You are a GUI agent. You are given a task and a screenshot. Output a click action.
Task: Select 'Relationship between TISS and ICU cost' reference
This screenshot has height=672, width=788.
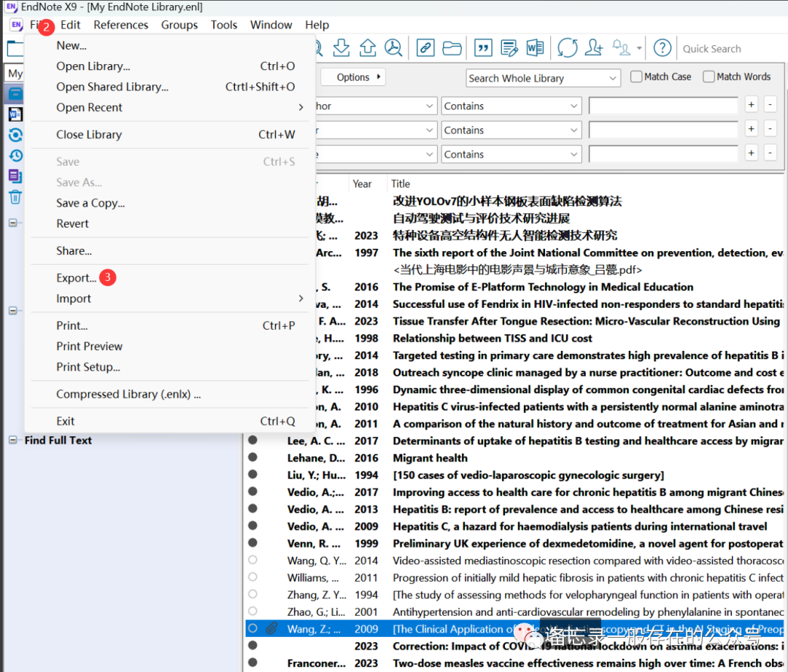point(549,338)
